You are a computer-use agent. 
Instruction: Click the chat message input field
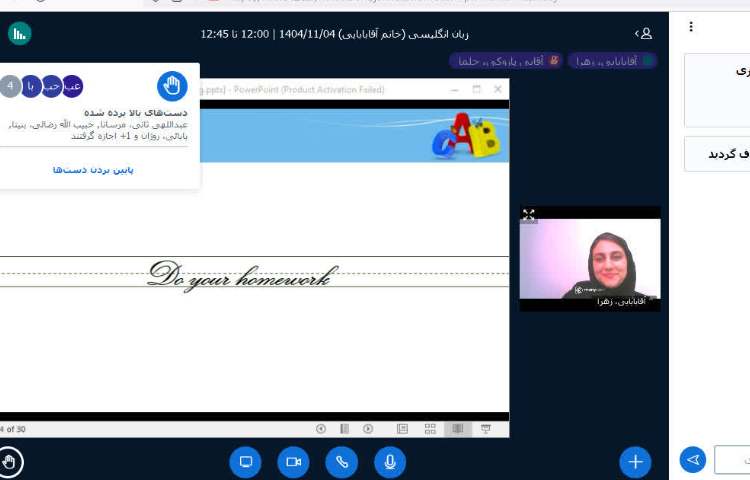pyautogui.click(x=732, y=460)
